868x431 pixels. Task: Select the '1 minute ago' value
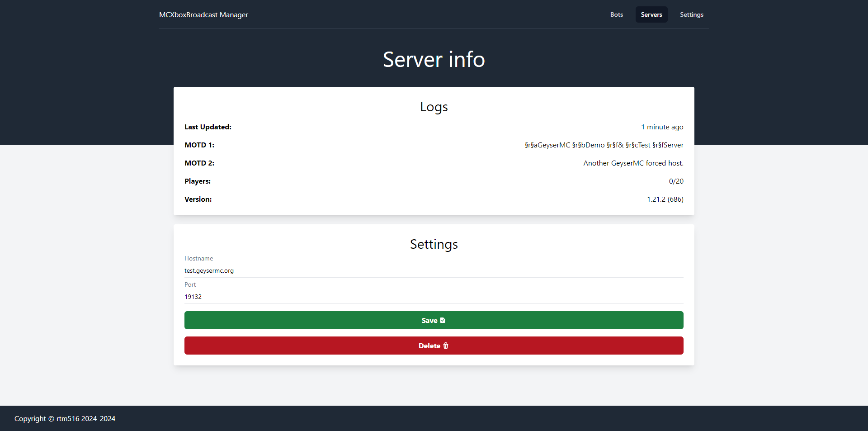tap(662, 127)
